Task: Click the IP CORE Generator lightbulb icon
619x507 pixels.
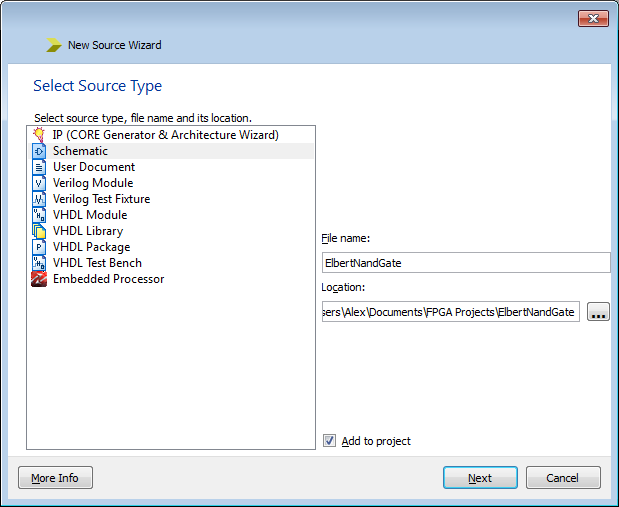Action: click(x=40, y=135)
